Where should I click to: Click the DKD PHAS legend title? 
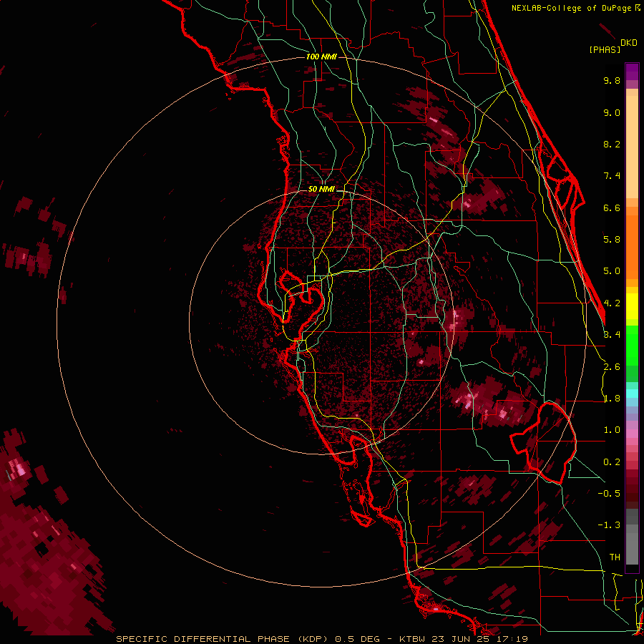[x=613, y=47]
